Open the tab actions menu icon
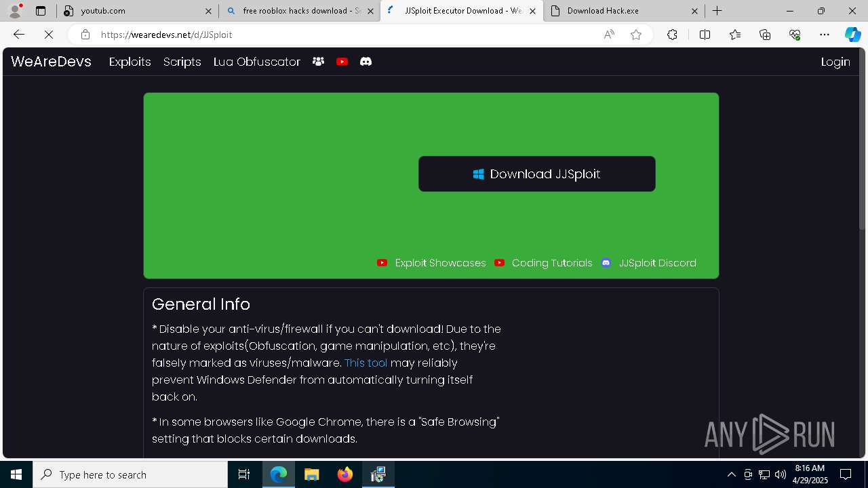This screenshot has width=868, height=488. pos(41,11)
